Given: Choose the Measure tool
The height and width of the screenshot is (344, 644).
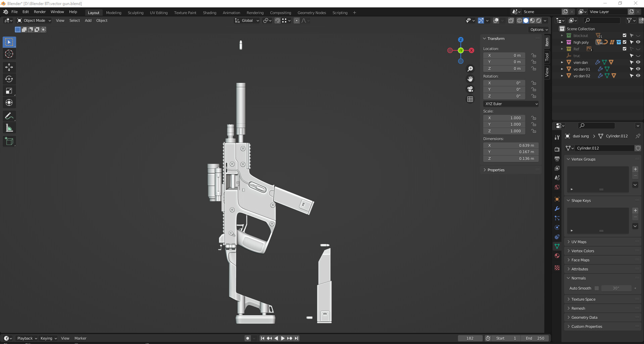Looking at the screenshot, I should 9,128.
